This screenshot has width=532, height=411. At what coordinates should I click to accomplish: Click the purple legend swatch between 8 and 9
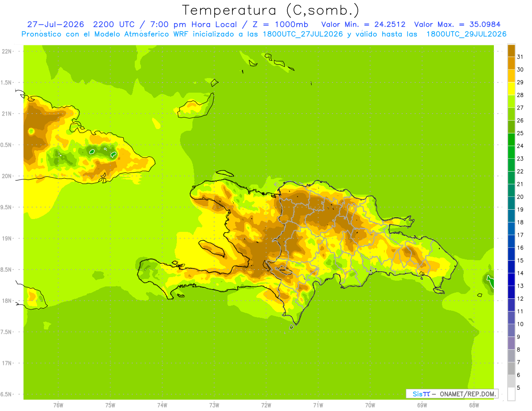[x=511, y=343]
